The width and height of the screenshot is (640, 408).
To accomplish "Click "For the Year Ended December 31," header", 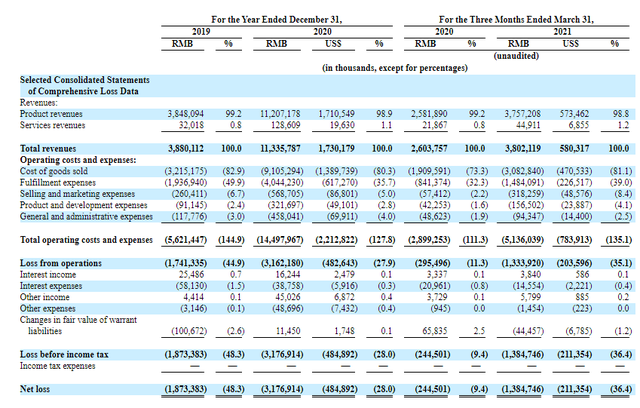I will (276, 19).
